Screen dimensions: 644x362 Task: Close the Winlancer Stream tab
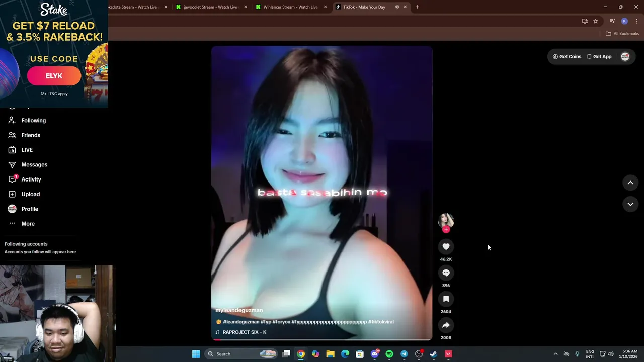325,7
